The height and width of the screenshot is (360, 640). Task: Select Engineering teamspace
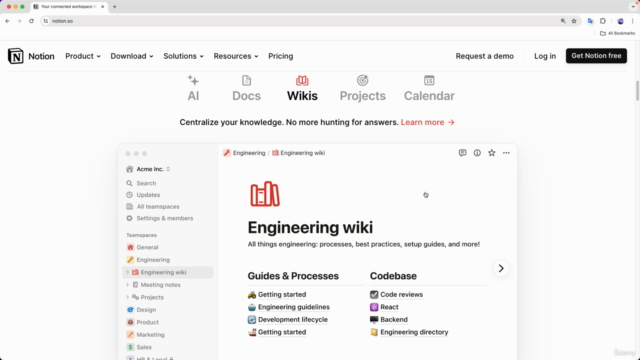coord(148,260)
